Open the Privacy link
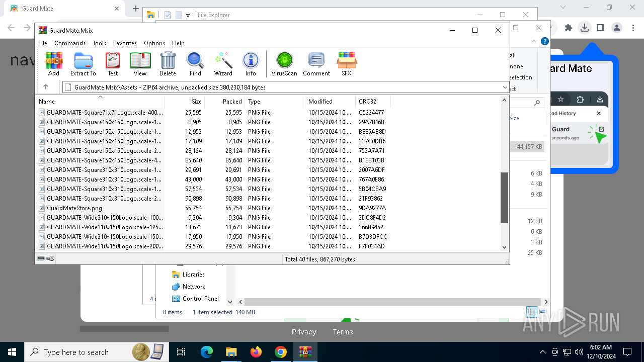 (x=304, y=332)
